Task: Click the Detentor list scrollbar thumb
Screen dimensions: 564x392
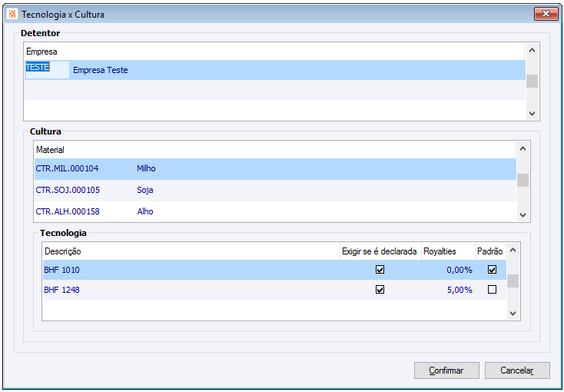Action: click(x=532, y=81)
